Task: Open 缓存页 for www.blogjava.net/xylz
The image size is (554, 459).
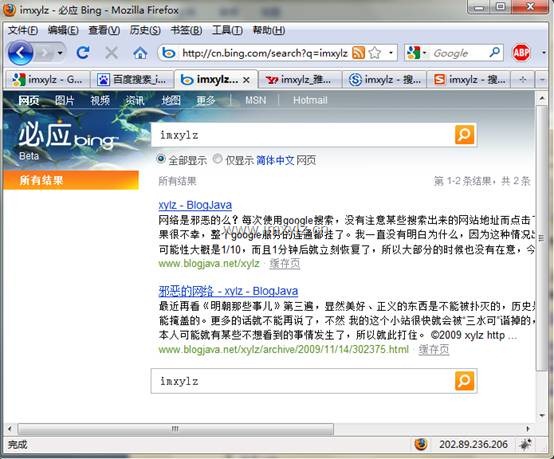Action: pos(285,264)
